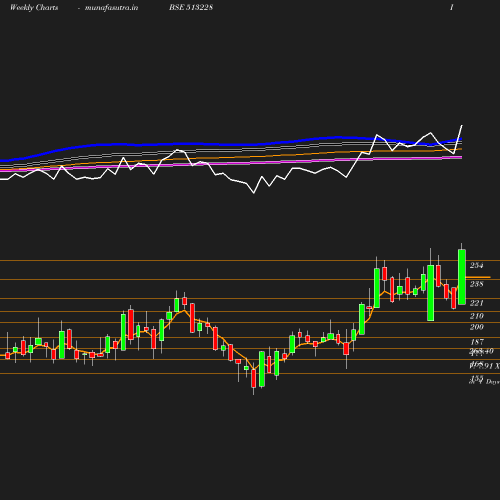Select the 200 price level label
Screen dimensions: 500x500
click(x=476, y=327)
